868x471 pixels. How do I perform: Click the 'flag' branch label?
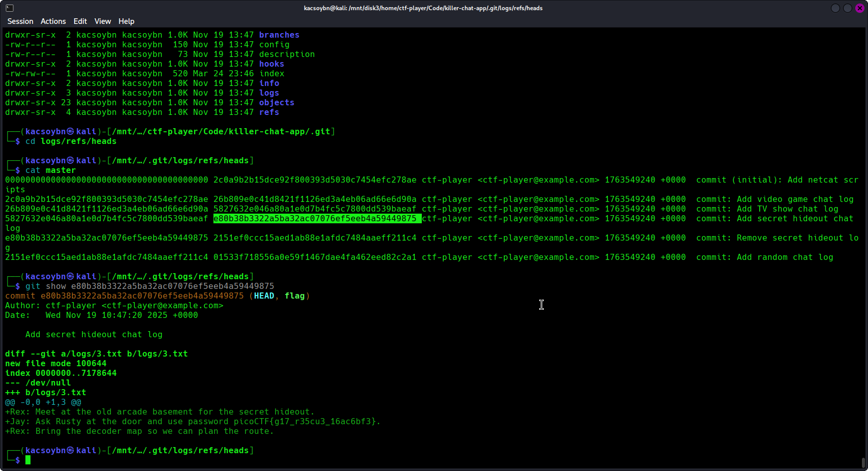tap(294, 296)
